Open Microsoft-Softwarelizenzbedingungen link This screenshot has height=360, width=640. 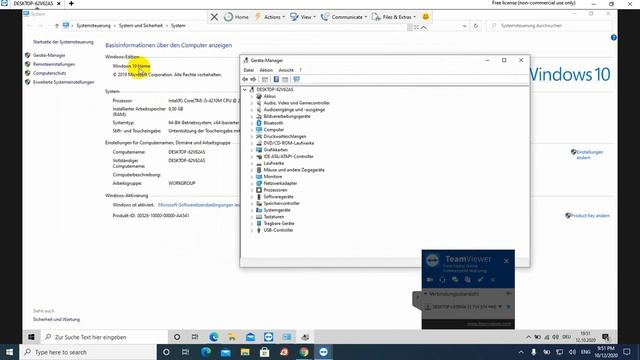[x=199, y=205]
